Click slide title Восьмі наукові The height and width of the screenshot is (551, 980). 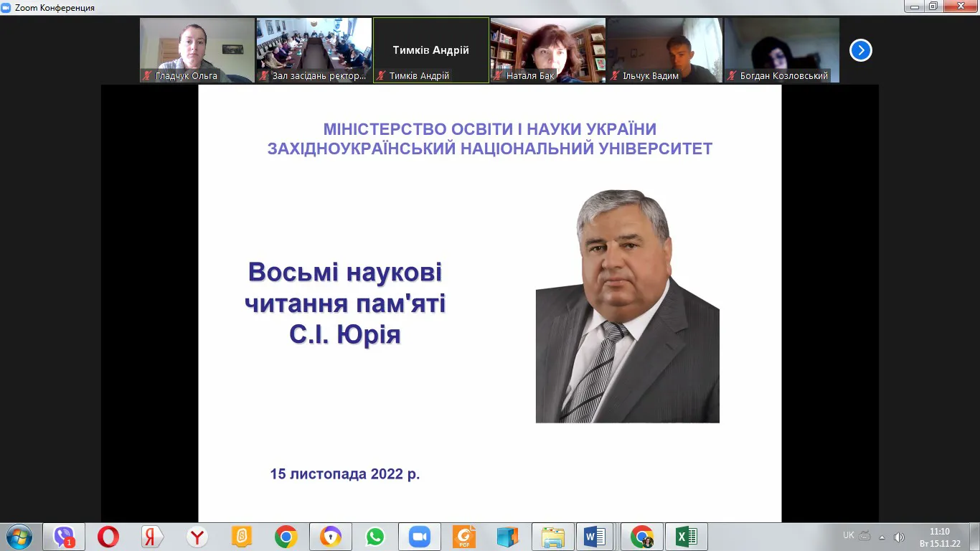coord(345,273)
